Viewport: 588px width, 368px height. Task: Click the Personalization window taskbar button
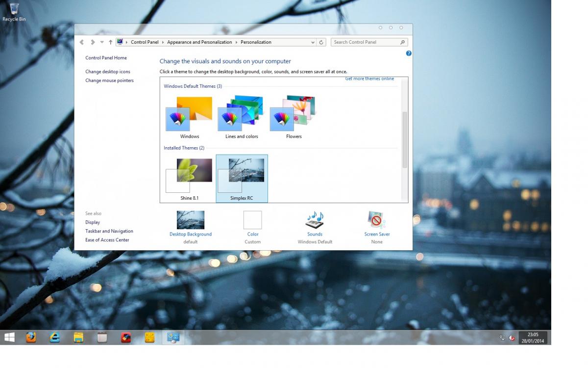(x=173, y=338)
